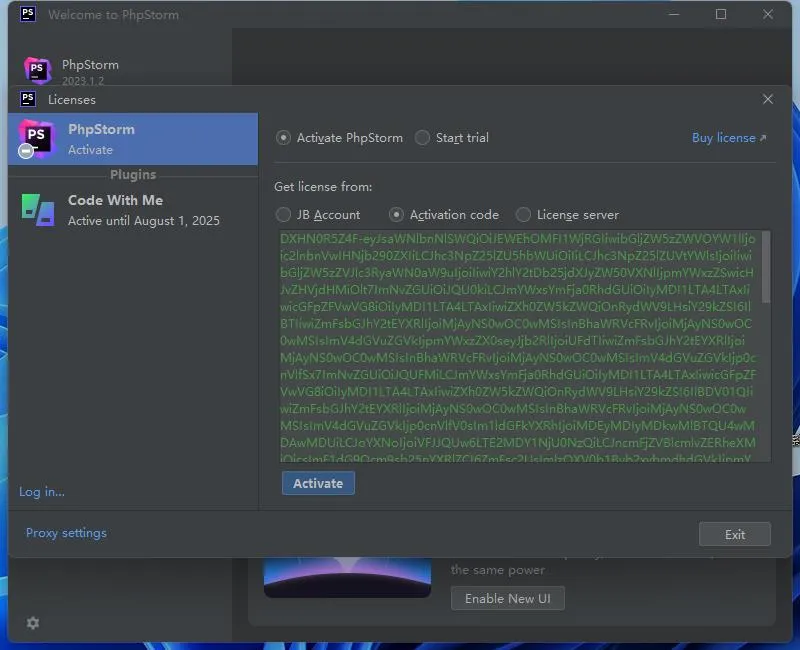Viewport: 800px width, 650px height.
Task: Click the Plugins section header
Action: 133,174
